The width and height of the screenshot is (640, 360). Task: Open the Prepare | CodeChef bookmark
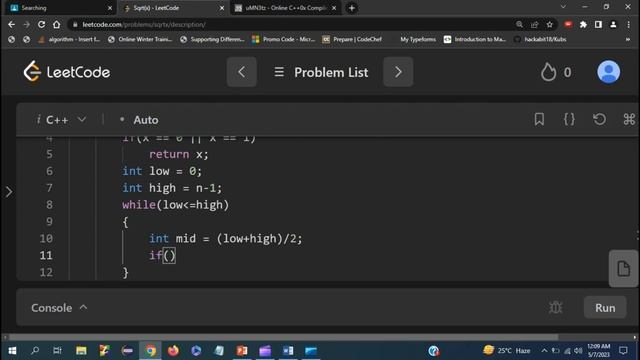pos(352,39)
